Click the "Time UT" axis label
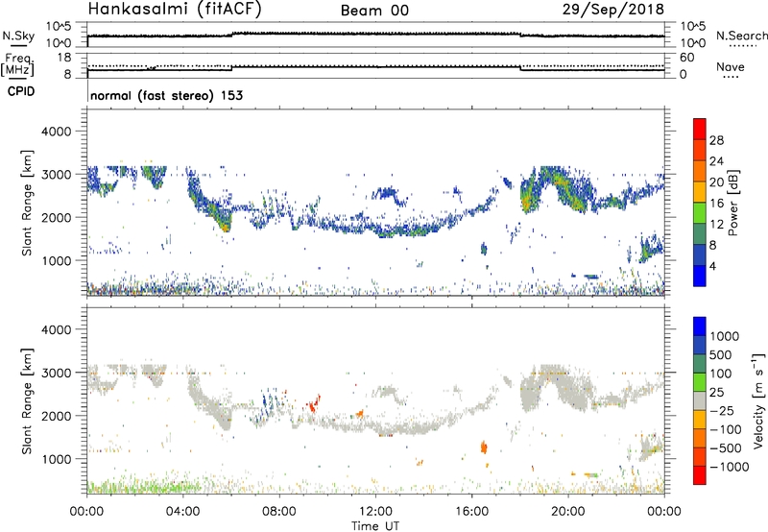The image size is (768, 532). [375, 526]
